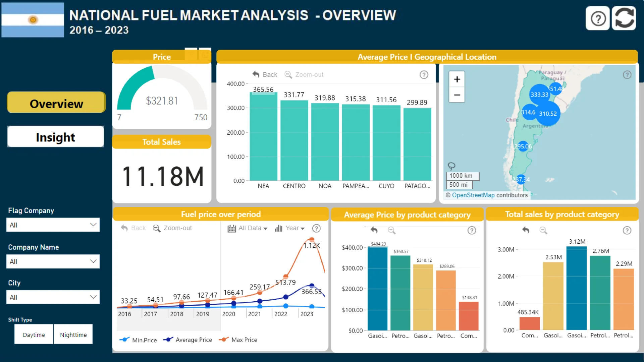Expand the Flag Company dropdown
Image resolution: width=644 pixels, height=362 pixels.
[53, 225]
